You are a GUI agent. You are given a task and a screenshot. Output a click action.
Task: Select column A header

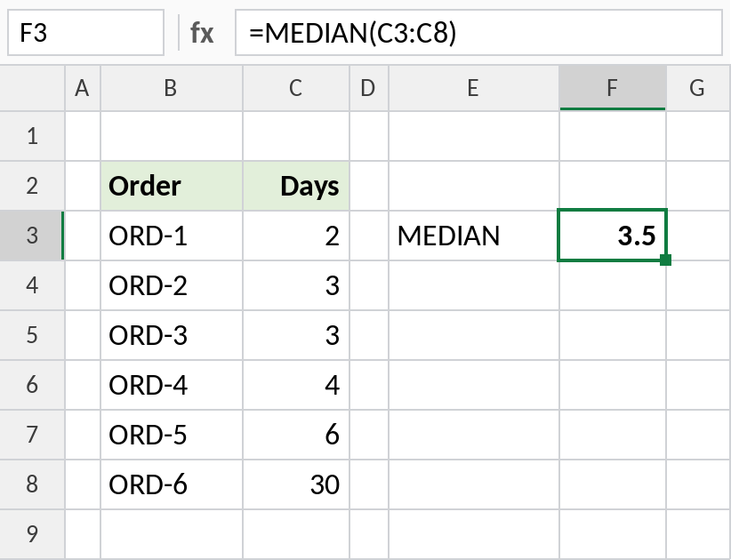[x=83, y=88]
